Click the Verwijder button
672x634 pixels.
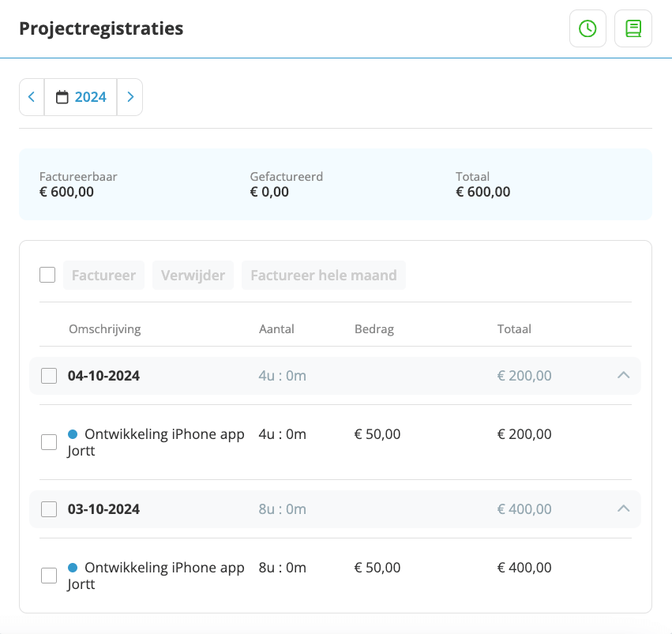tap(193, 275)
